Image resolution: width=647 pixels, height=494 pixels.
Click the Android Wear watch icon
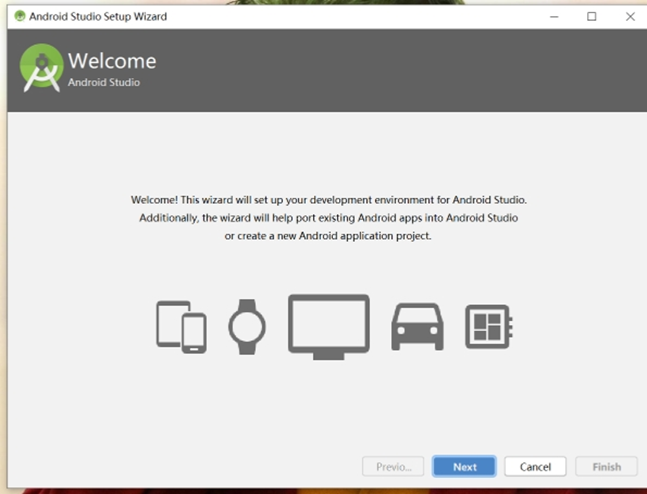pyautogui.click(x=247, y=327)
